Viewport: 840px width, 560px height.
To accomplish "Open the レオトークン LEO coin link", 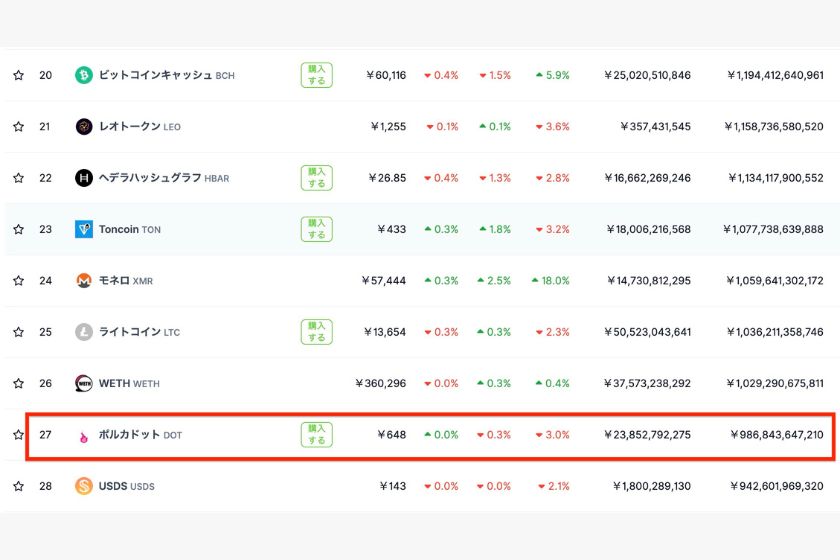I will coord(140,126).
